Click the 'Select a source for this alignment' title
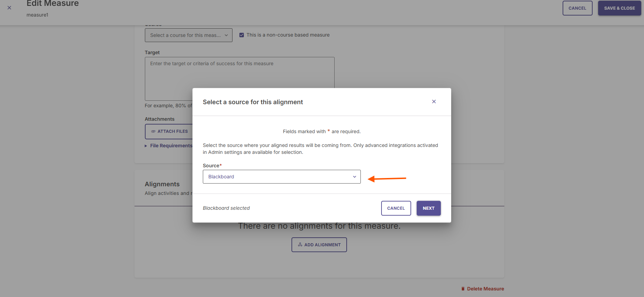Screen dimensions: 644x297 click(x=253, y=102)
